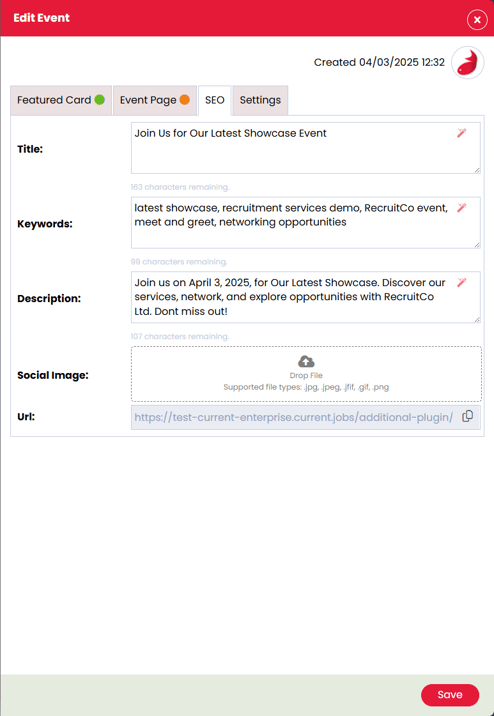Click the orange status dot on Event Page

click(x=184, y=100)
